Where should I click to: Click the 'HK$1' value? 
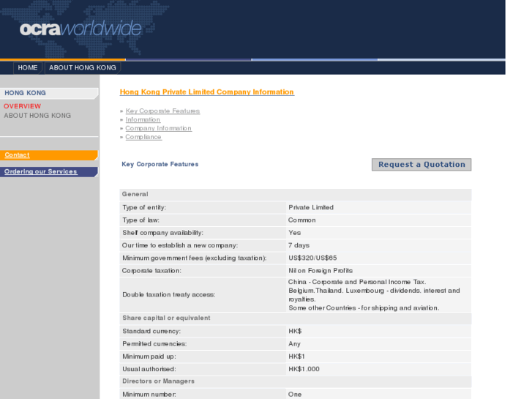tap(296, 357)
